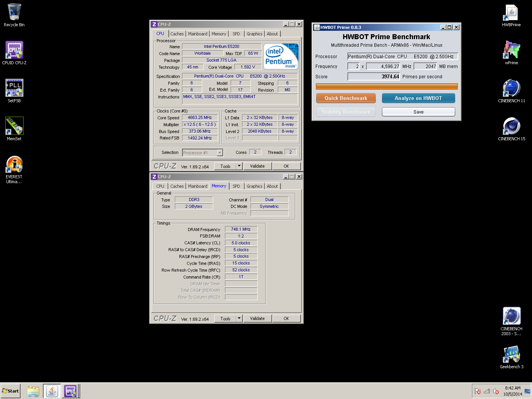Click the CPU-Z title bar icon in bottom window
Image resolution: width=532 pixels, height=399 pixels.
154,177
